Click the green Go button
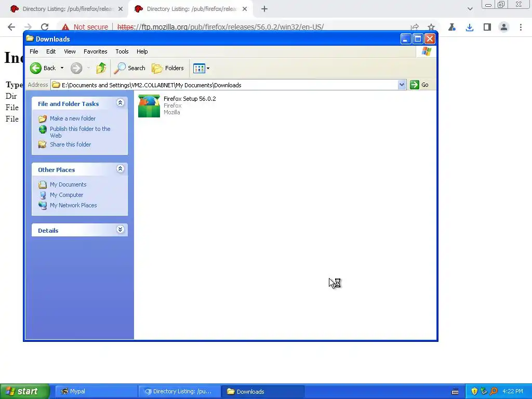Viewport: 532px width, 399px height. 419,85
